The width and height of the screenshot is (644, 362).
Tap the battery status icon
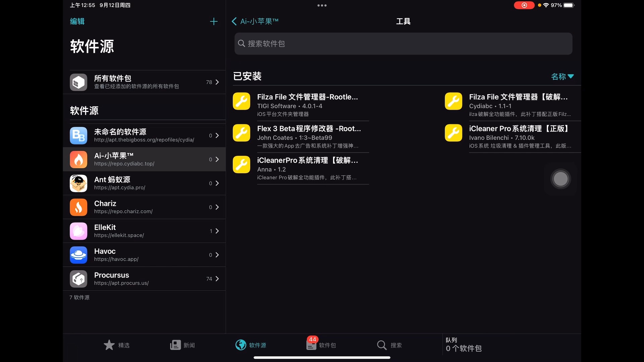click(x=569, y=5)
